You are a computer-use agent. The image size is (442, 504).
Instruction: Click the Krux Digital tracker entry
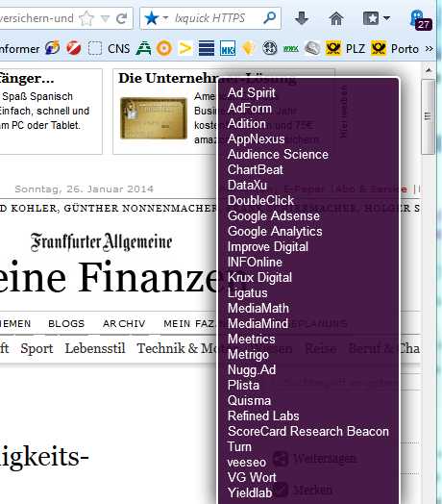point(259,277)
